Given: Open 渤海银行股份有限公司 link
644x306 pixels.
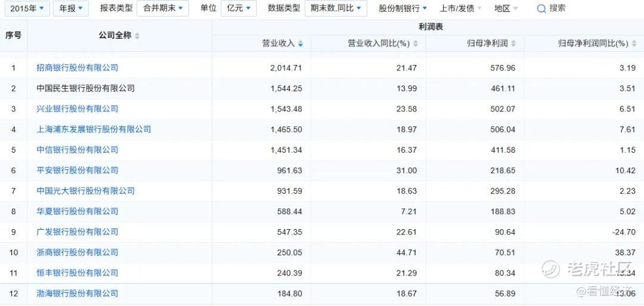Looking at the screenshot, I should 77,293.
